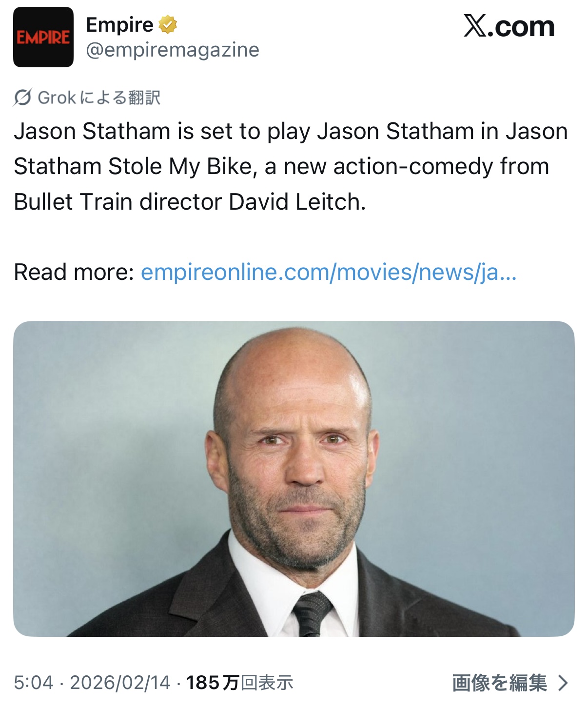Select the Empire display name
Image resolution: width=588 pixels, height=708 pixels.
click(x=119, y=24)
